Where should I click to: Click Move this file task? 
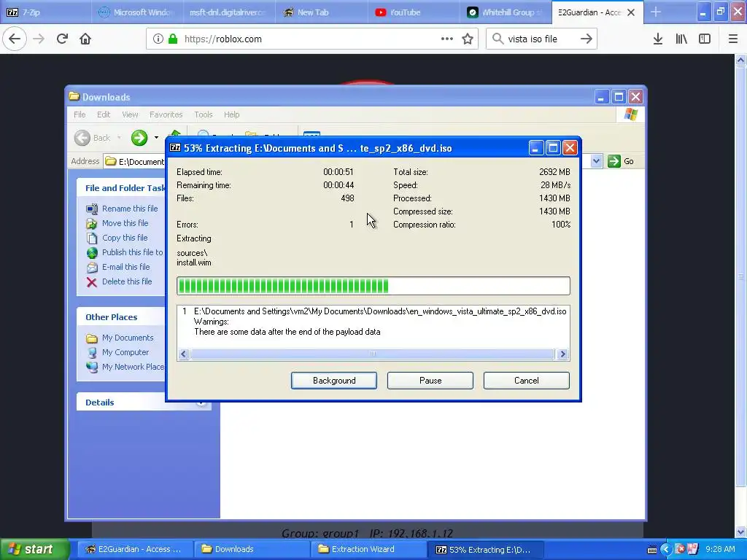[125, 223]
